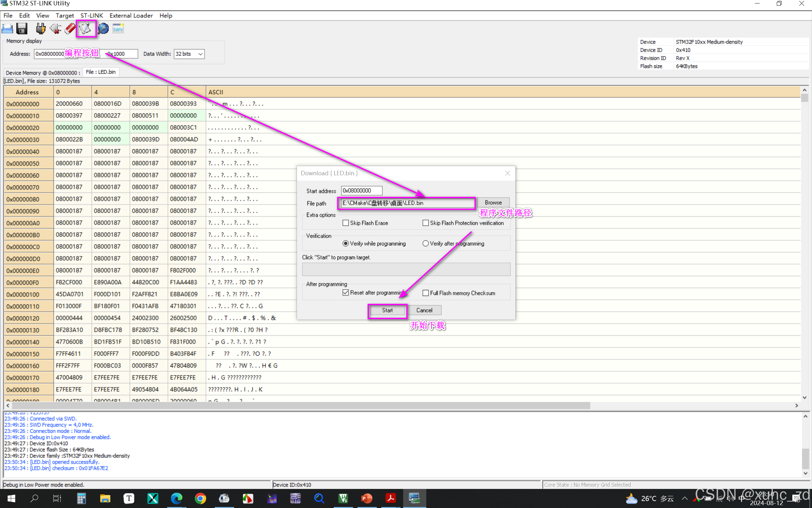812x508 pixels.
Task: Open Google Chrome on taskbar
Action: coord(200,498)
